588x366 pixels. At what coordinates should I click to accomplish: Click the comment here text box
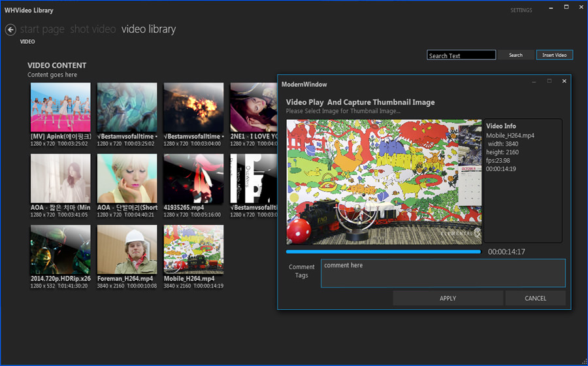(443, 273)
